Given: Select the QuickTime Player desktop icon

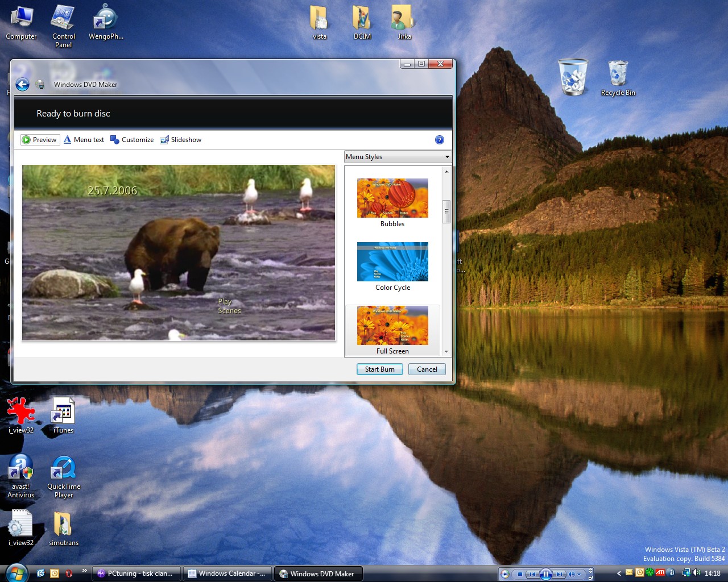Looking at the screenshot, I should (x=64, y=477).
